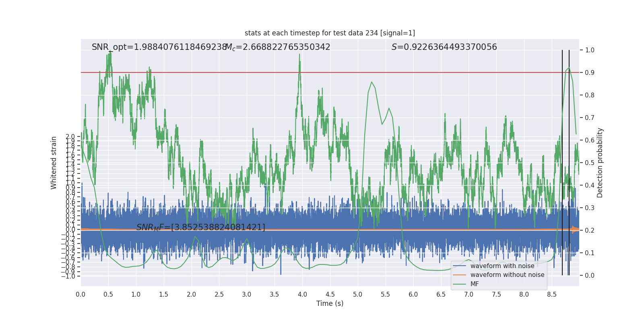
Task: Click the right-axis tick label 0.6
Action: [590, 140]
